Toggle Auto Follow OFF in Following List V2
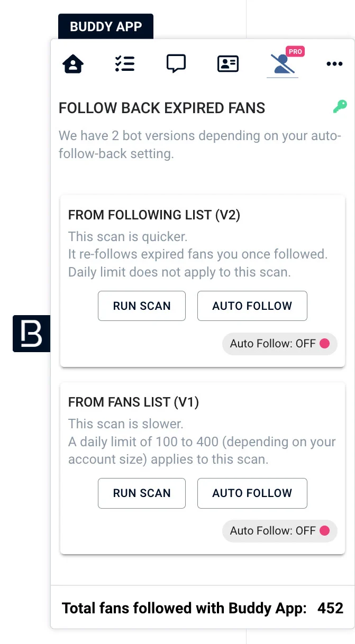Viewport: 355px width, 644px height. click(x=279, y=344)
